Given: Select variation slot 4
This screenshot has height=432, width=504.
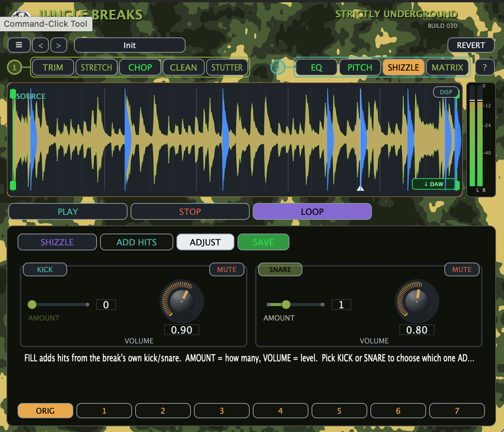Looking at the screenshot, I should [280, 411].
